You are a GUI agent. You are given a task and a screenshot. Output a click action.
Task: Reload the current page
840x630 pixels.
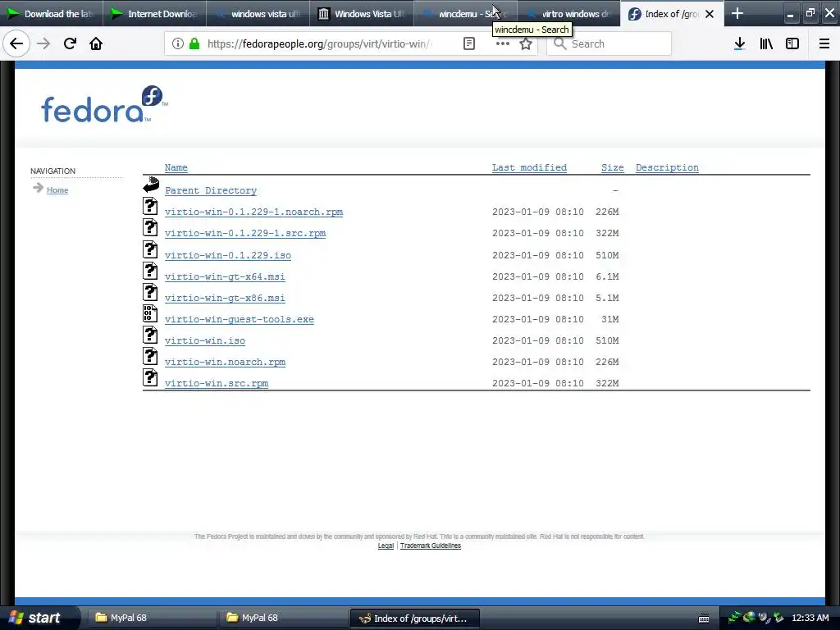70,43
